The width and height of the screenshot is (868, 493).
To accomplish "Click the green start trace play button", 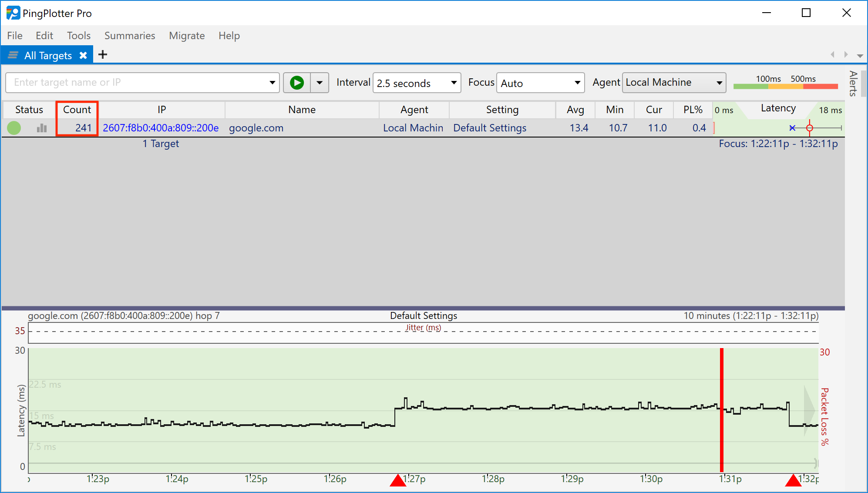I will (297, 83).
